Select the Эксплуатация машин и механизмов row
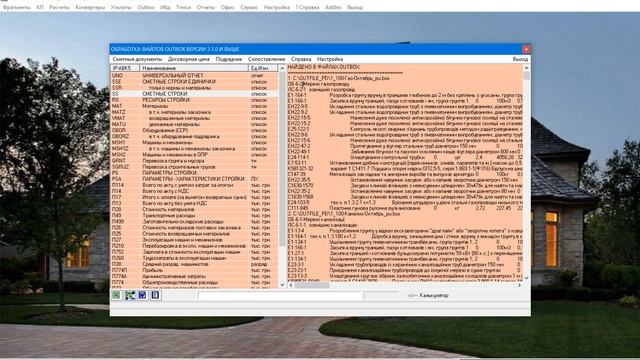The width and height of the screenshot is (640, 360). pos(194,240)
